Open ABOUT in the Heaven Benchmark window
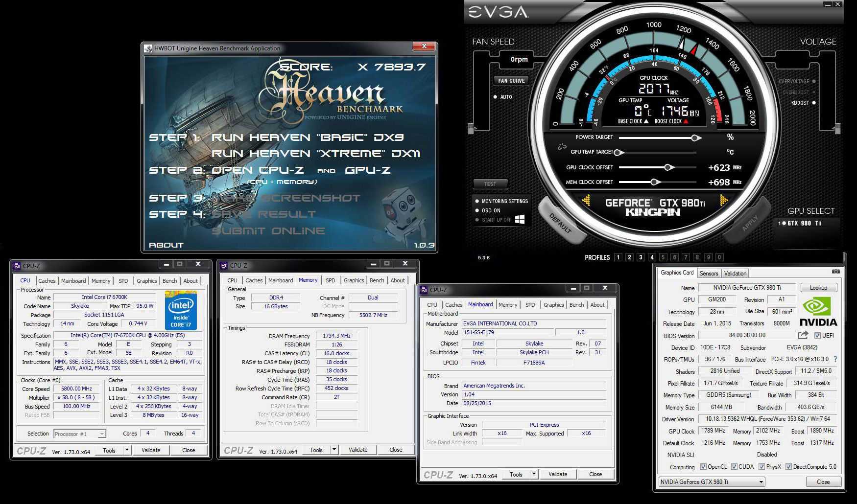This screenshot has height=504, width=857. [x=166, y=245]
